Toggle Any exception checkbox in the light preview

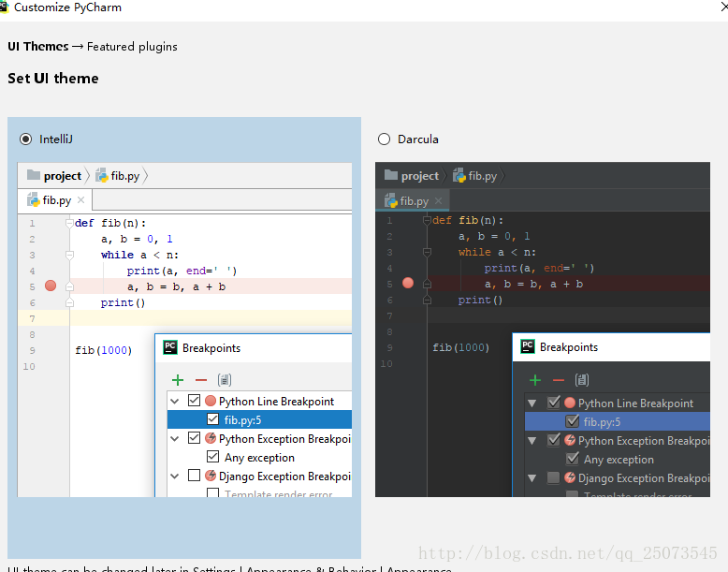point(212,457)
